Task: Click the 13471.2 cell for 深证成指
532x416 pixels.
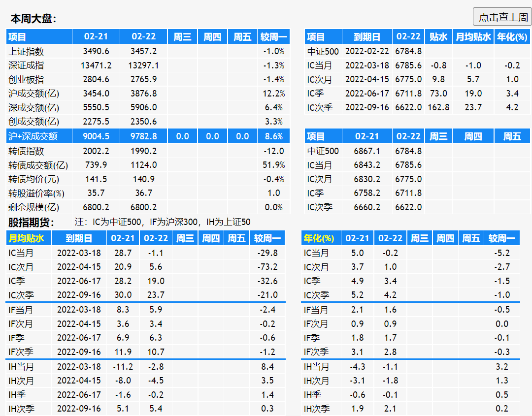Action: (96, 65)
